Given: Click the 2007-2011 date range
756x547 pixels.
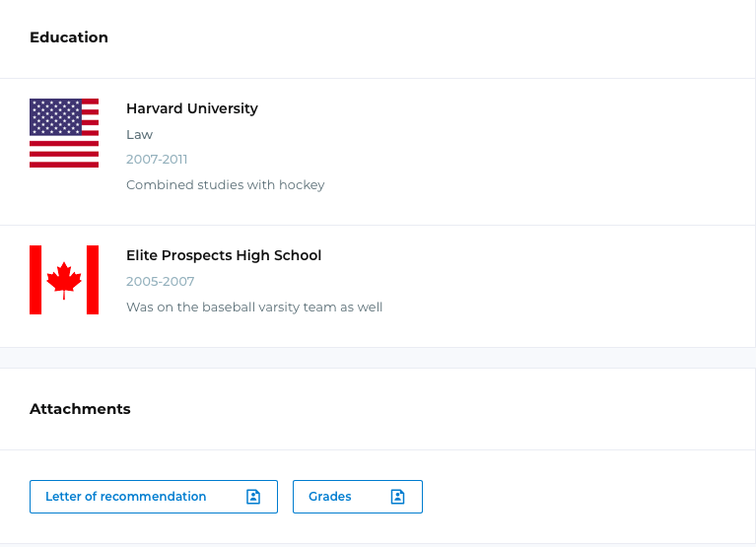Looking at the screenshot, I should pos(157,160).
